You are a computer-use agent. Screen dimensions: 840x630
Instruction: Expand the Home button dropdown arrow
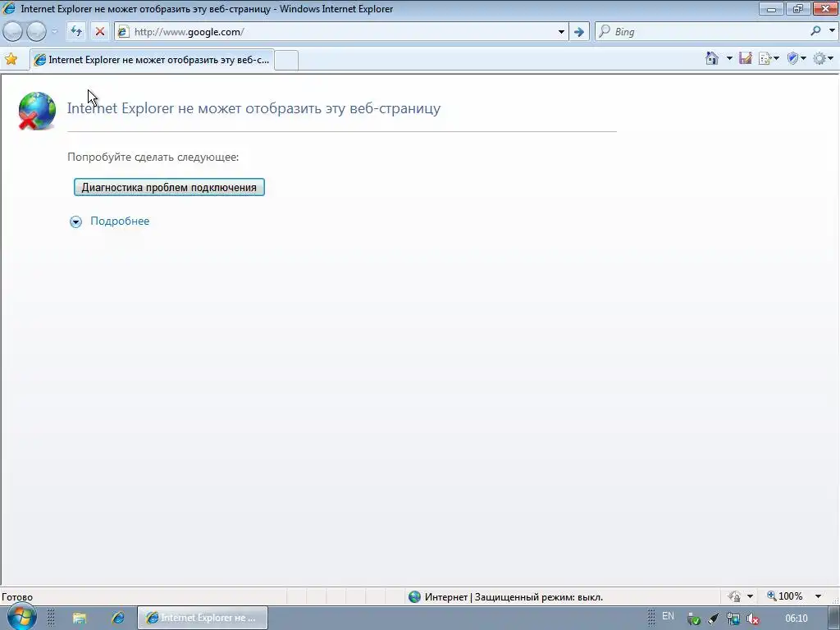[729, 58]
